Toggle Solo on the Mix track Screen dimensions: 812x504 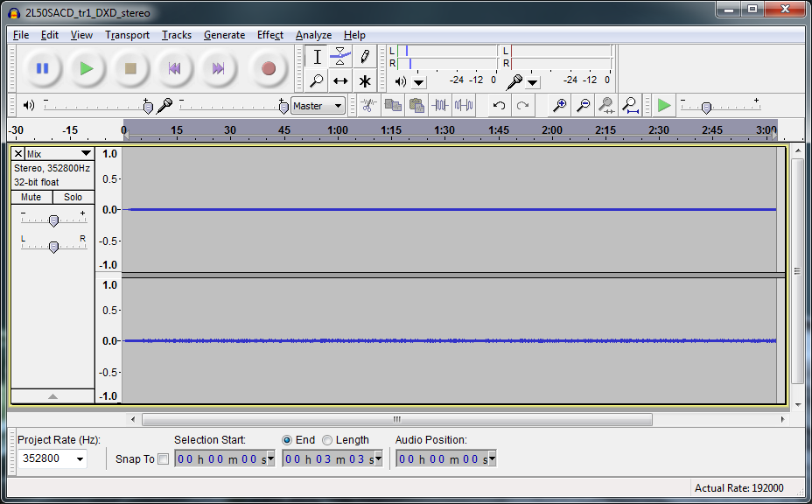73,197
